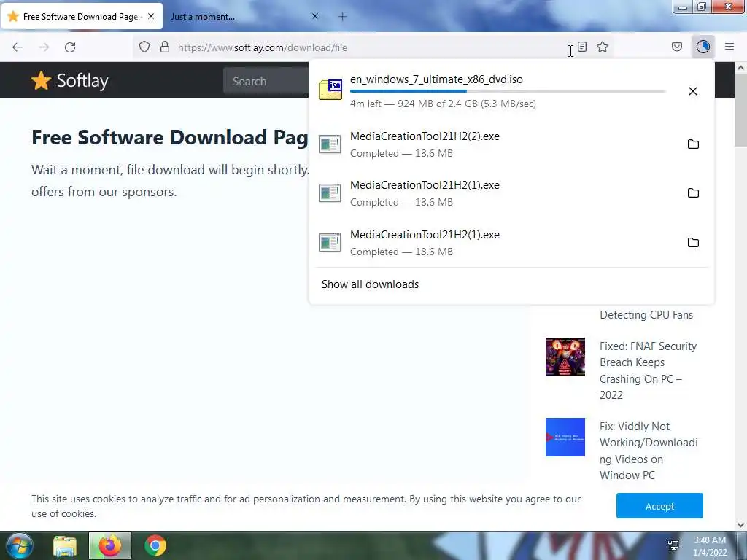The height and width of the screenshot is (560, 747).
Task: Click the network tray icon
Action: click(673, 545)
